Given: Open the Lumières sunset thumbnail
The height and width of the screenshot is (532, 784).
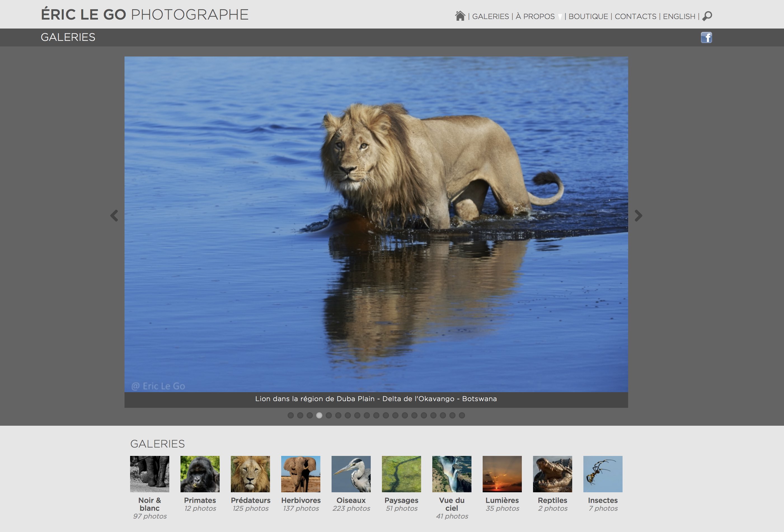Looking at the screenshot, I should click(x=502, y=474).
